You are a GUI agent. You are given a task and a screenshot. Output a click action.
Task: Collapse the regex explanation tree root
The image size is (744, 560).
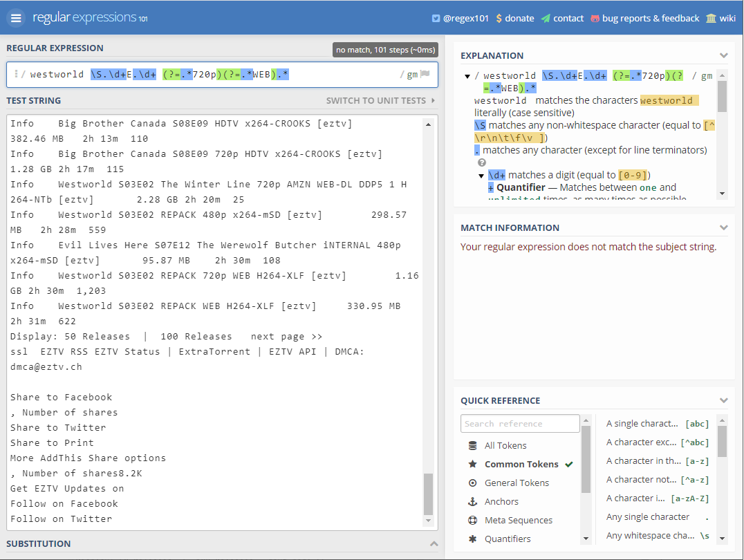point(467,76)
